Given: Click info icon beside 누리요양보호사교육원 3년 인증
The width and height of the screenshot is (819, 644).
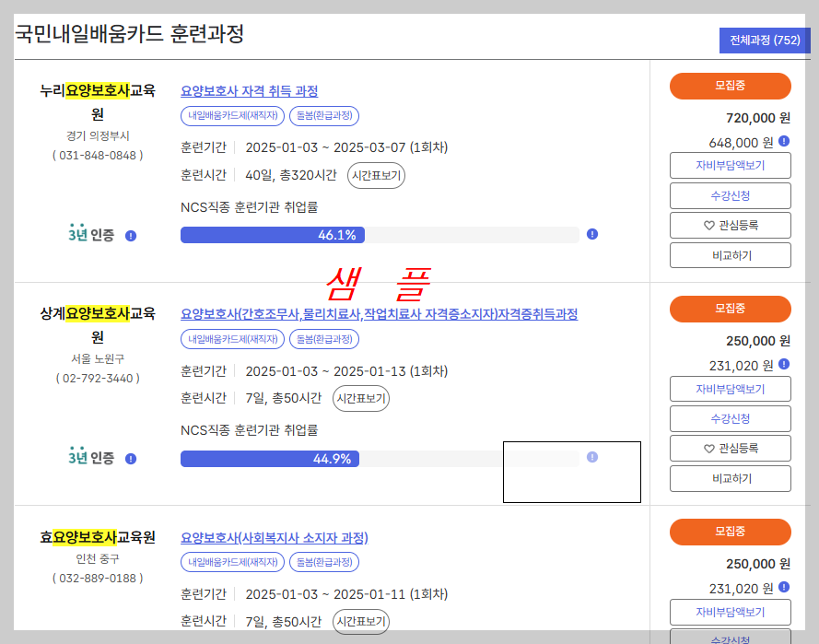Looking at the screenshot, I should pyautogui.click(x=131, y=236).
